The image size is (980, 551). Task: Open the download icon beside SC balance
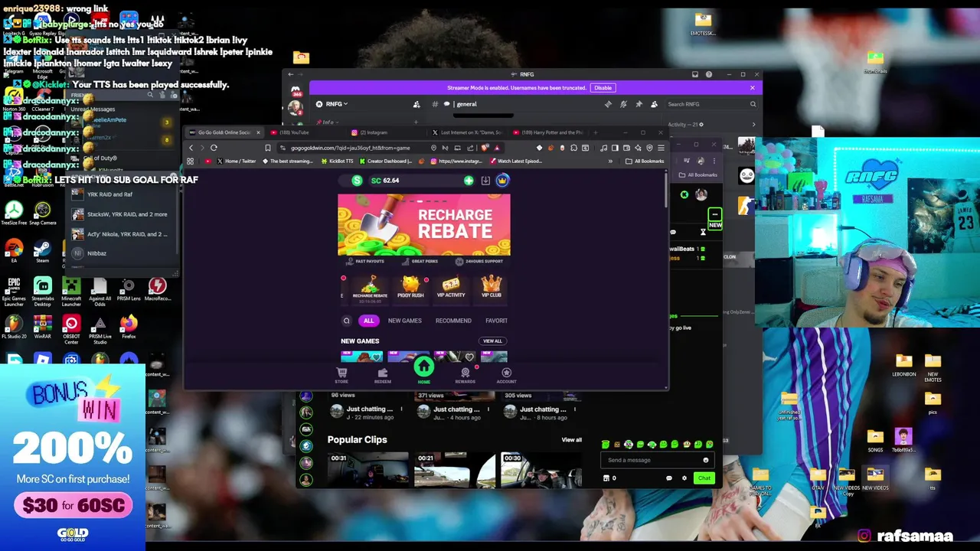pos(485,181)
